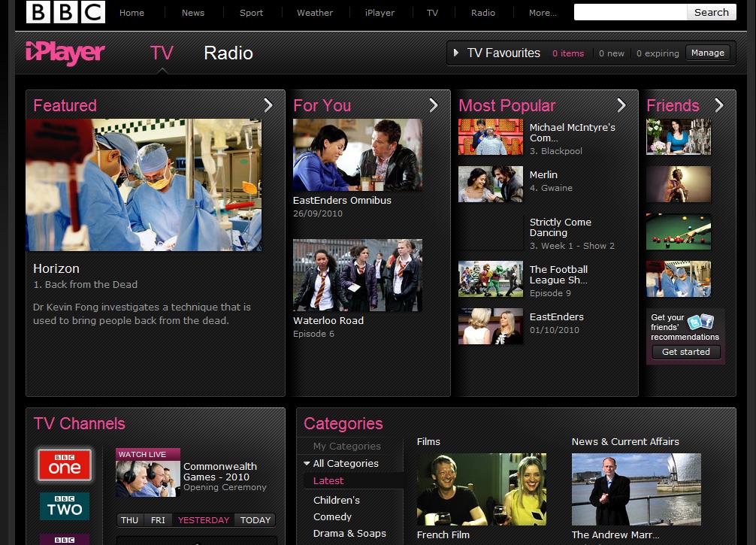Open the For You section arrow
The width and height of the screenshot is (756, 545).
(x=434, y=105)
